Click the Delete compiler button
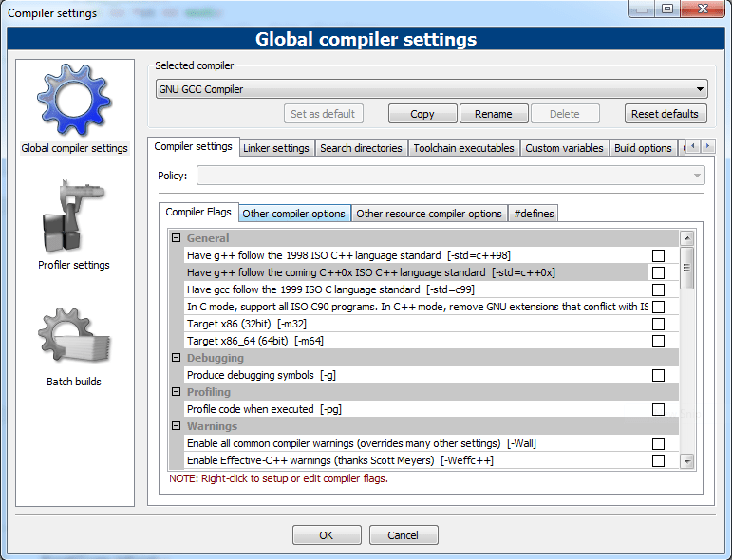This screenshot has height=560, width=732. pyautogui.click(x=565, y=114)
